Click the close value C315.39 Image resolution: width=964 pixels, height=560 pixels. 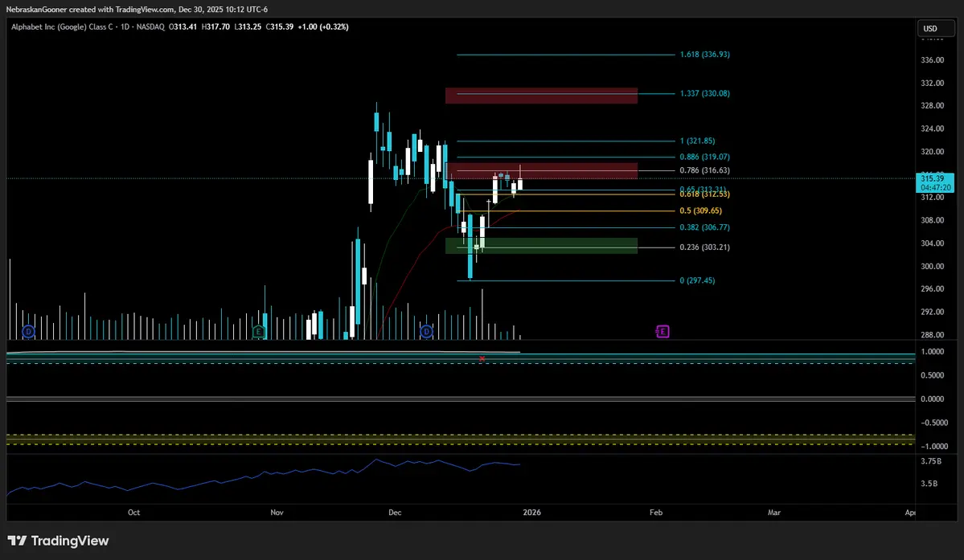point(280,27)
